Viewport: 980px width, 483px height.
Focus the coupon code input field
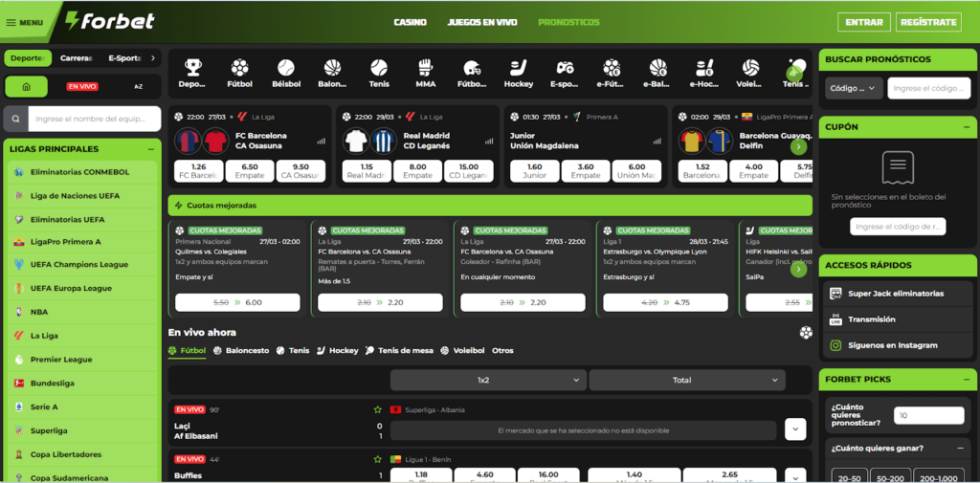898,226
